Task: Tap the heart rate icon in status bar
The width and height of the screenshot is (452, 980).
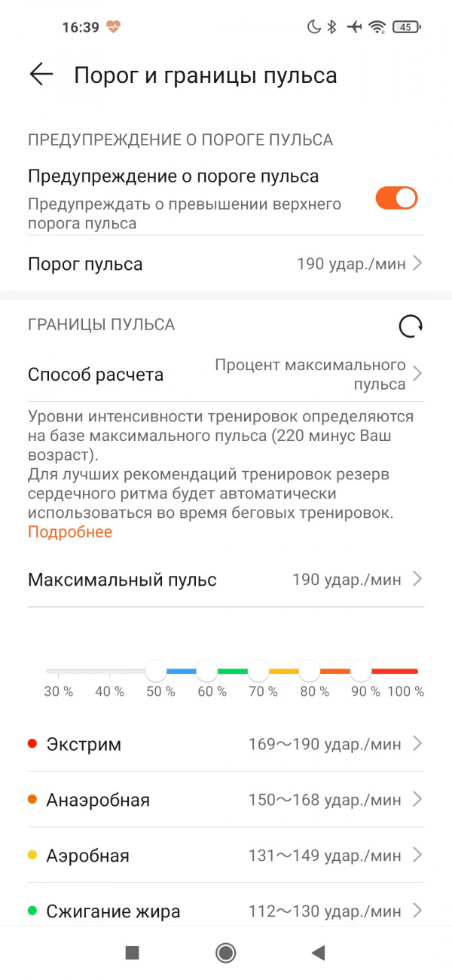Action: (114, 27)
